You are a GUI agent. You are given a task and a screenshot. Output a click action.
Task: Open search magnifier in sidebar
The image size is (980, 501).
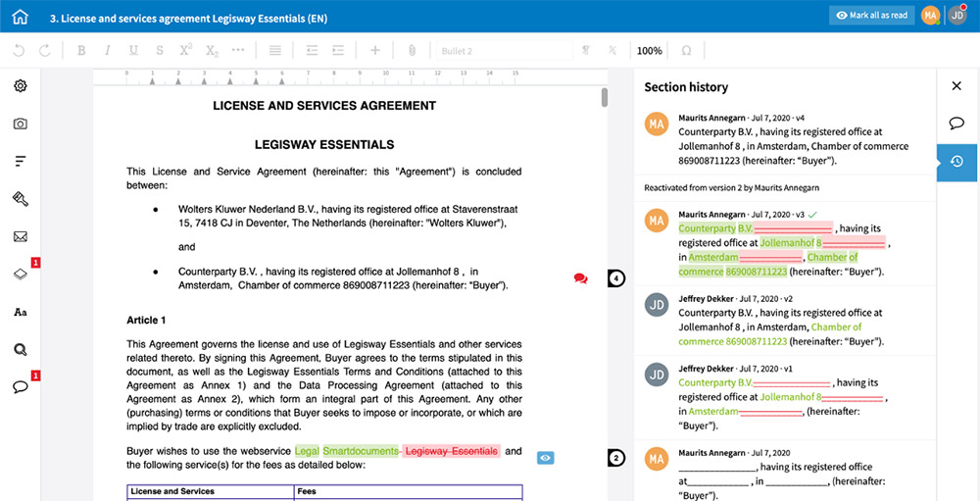21,350
